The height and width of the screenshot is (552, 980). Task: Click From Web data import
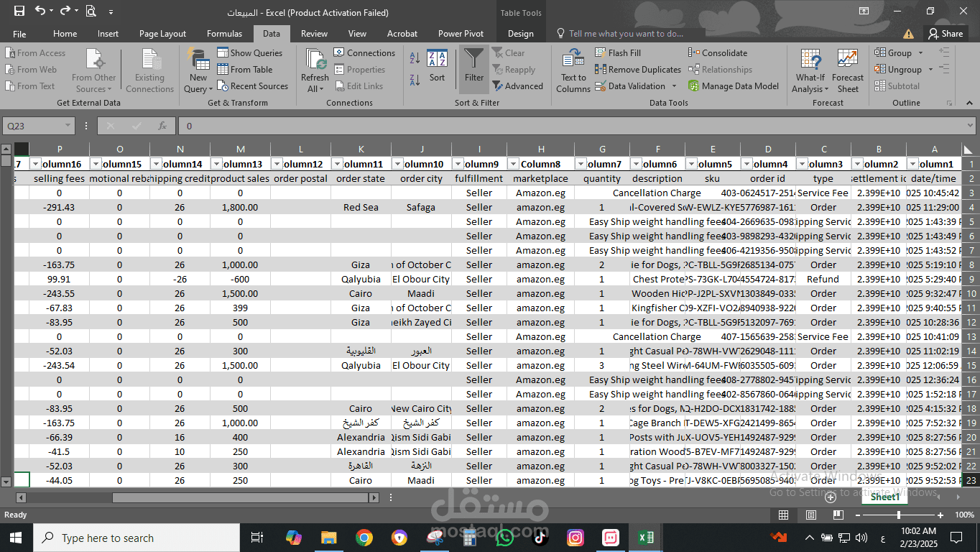pyautogui.click(x=31, y=70)
